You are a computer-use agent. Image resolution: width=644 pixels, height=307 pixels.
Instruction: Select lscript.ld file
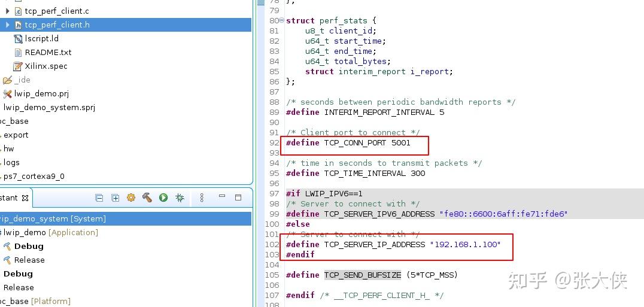41,38
